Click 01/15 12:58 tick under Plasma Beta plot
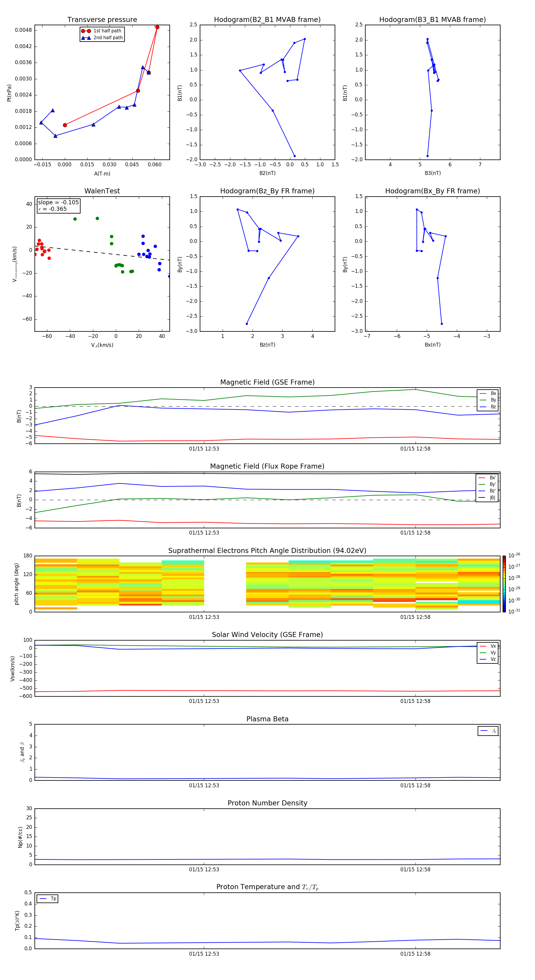Viewport: 535px width, 980px height. (x=415, y=785)
